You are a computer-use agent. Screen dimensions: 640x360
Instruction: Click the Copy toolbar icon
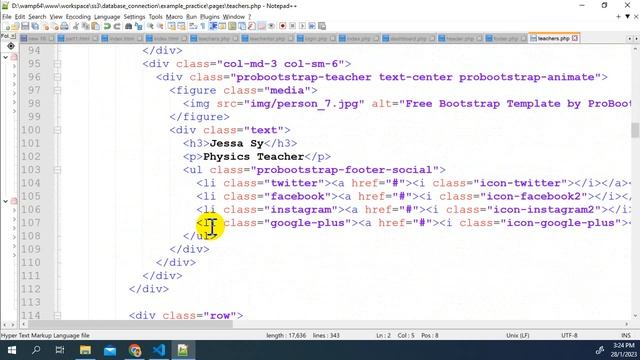tap(86, 26)
